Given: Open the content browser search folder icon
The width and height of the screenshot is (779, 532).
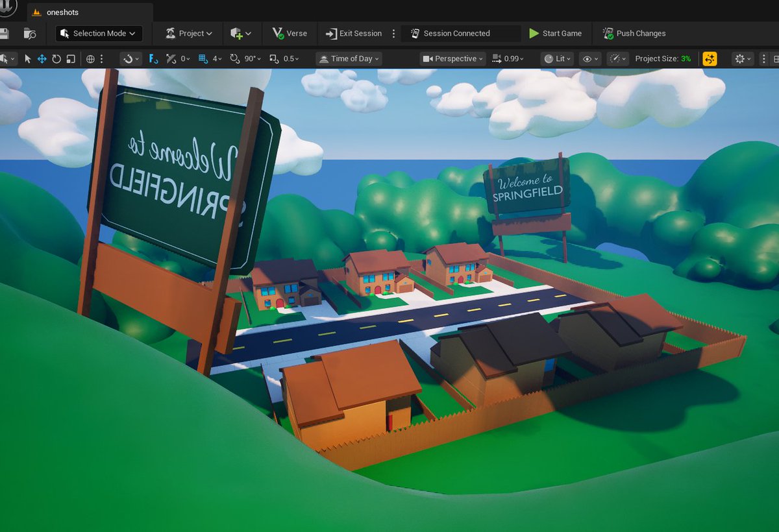Looking at the screenshot, I should click(x=30, y=33).
